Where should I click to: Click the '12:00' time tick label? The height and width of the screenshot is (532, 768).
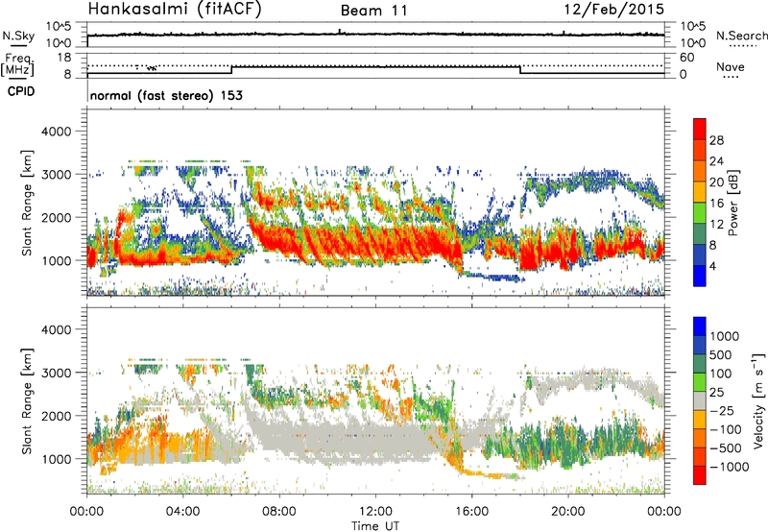coord(375,512)
